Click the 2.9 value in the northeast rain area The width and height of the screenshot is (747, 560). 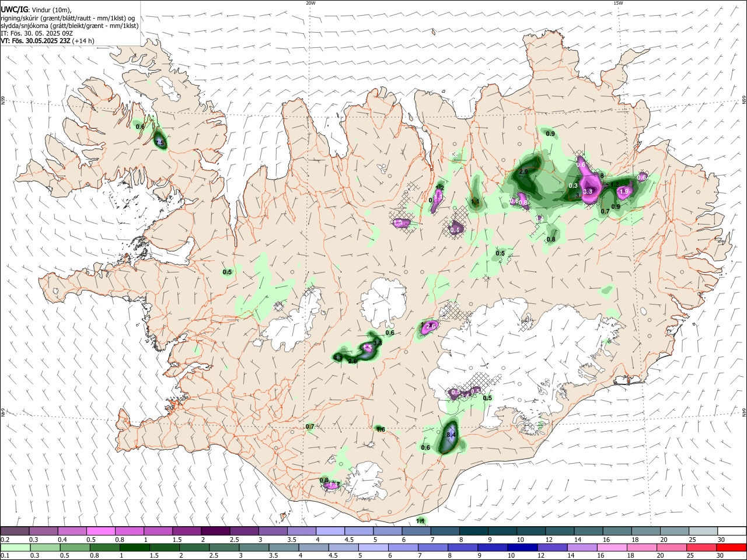[x=523, y=171]
